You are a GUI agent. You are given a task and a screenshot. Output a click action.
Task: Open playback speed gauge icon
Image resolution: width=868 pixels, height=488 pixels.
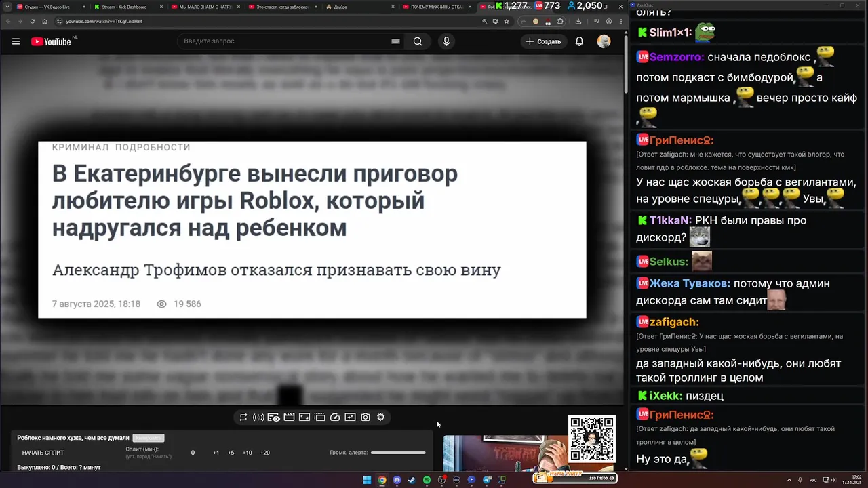[335, 418]
